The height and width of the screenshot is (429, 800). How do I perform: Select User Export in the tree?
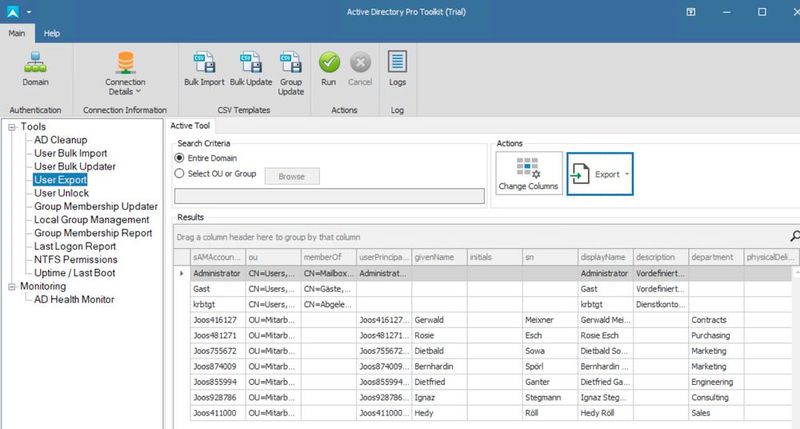(60, 180)
